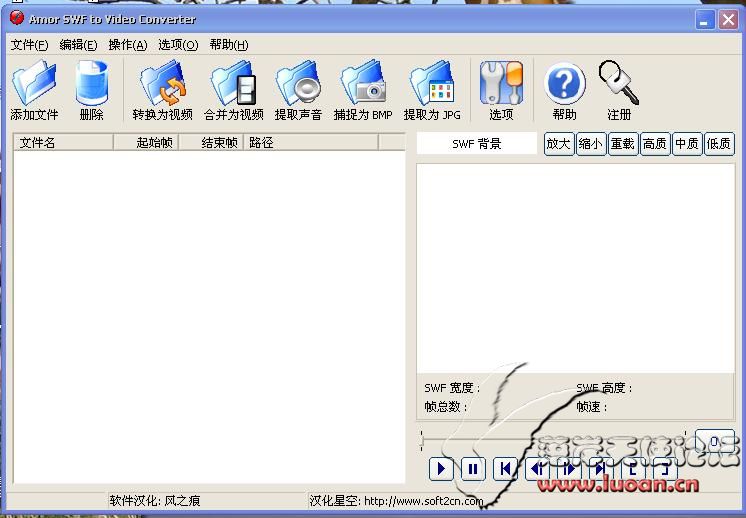746x518 pixels.
Task: Open the 帮助(H) menu
Action: (229, 45)
